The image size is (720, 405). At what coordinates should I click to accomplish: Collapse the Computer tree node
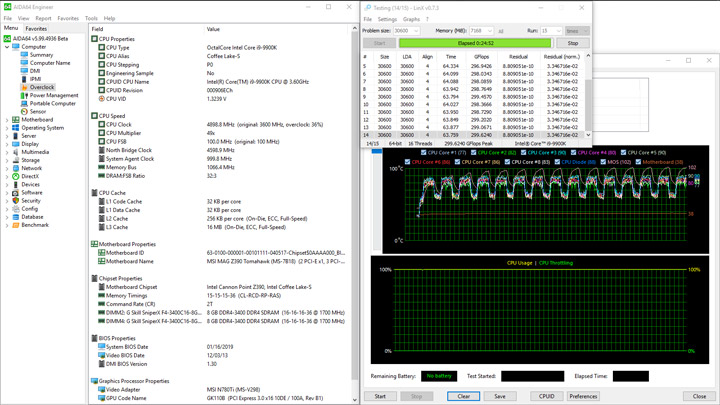pyautogui.click(x=7, y=47)
